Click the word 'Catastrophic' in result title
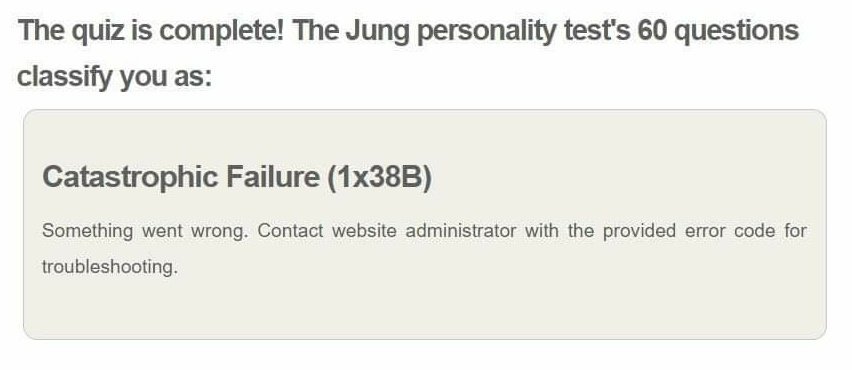This screenshot has height=370, width=852. click(x=130, y=178)
